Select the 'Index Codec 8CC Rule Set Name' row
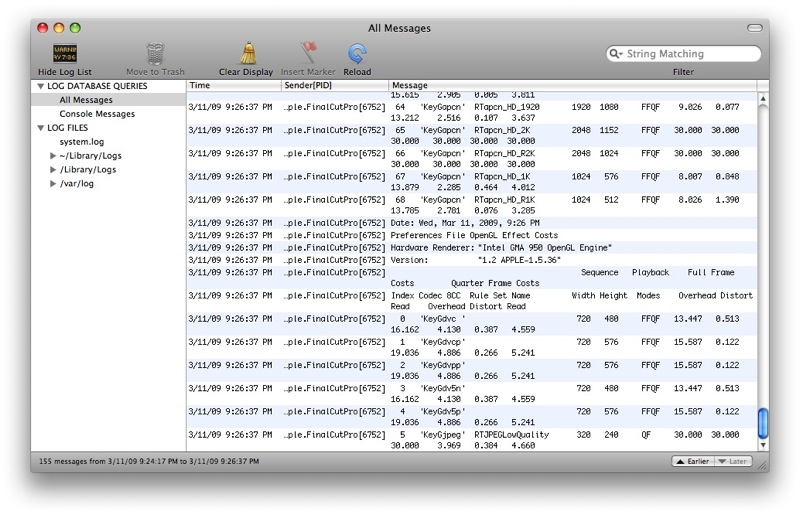 [472, 301]
